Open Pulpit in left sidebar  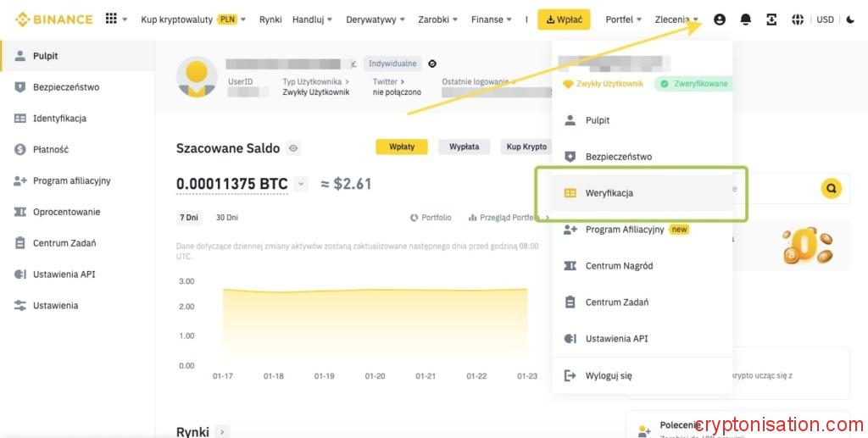click(x=77, y=56)
